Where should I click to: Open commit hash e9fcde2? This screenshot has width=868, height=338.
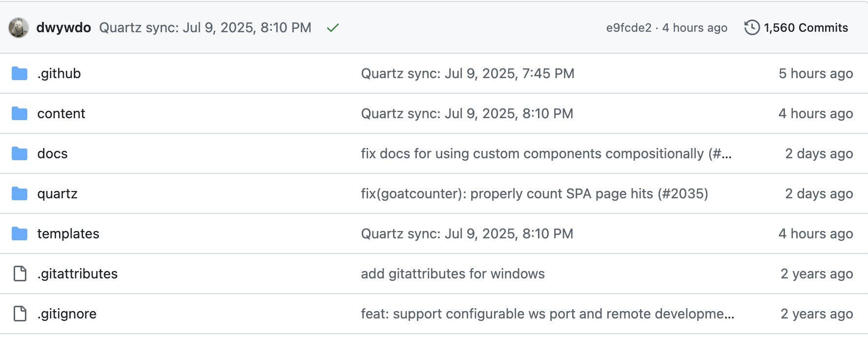pyautogui.click(x=629, y=28)
